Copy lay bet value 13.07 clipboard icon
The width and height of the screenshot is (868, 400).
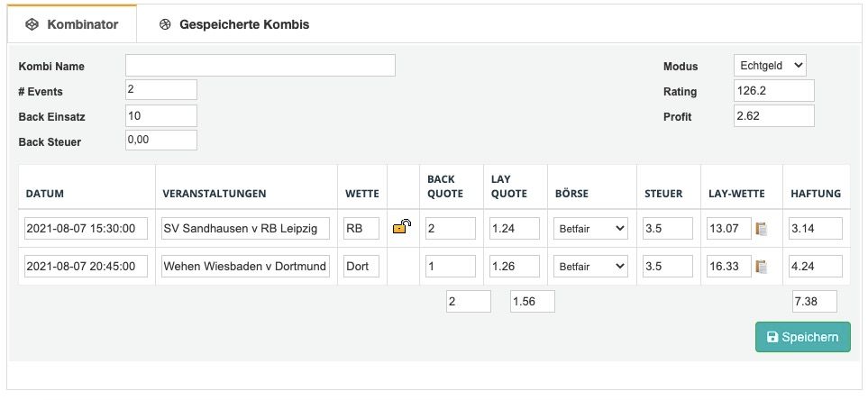click(x=761, y=229)
